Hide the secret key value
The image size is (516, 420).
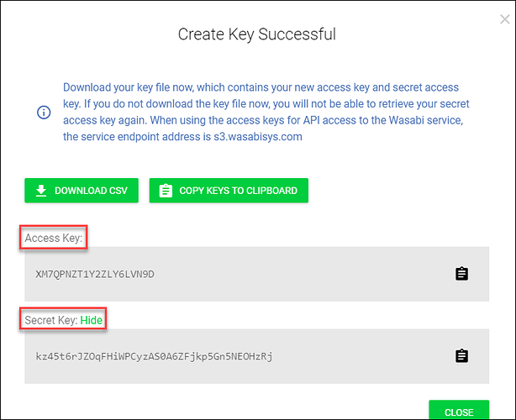92,320
